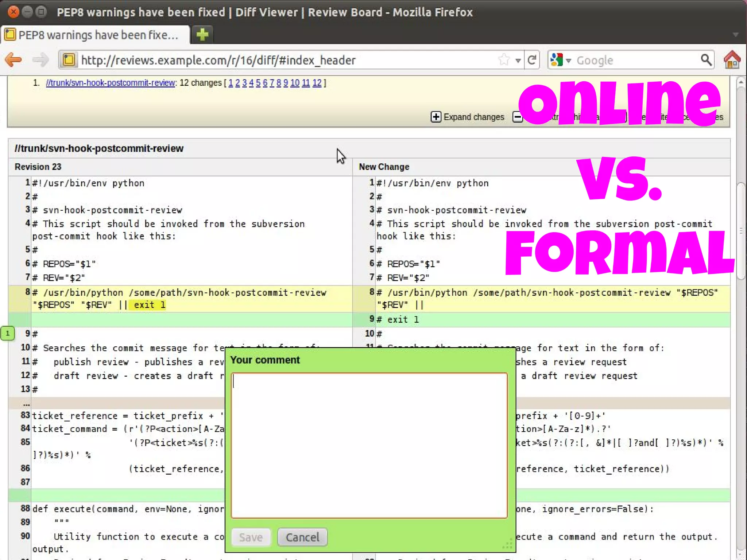The width and height of the screenshot is (747, 560).
Task: Jump to change 11 link
Action: [306, 83]
